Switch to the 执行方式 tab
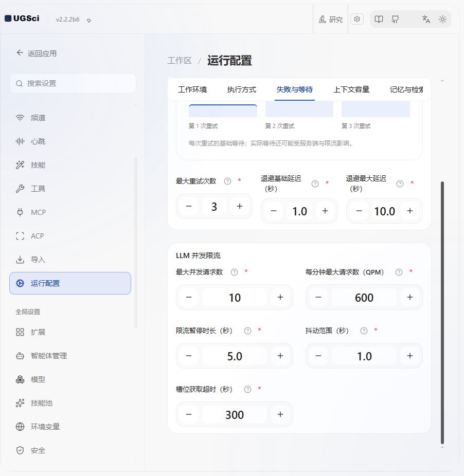 click(242, 89)
